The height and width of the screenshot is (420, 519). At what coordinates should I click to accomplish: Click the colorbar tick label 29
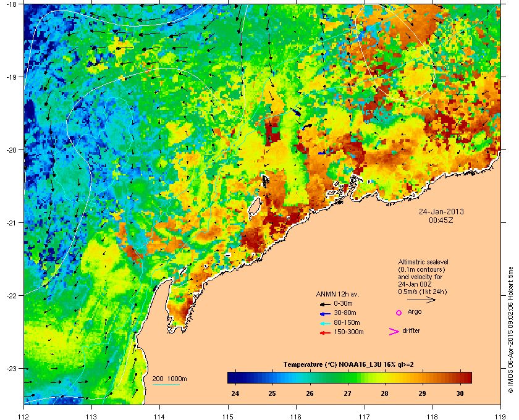pos(422,393)
